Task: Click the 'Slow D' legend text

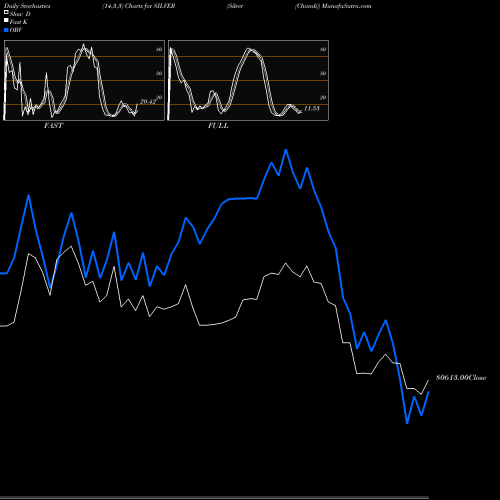Action: [20, 14]
